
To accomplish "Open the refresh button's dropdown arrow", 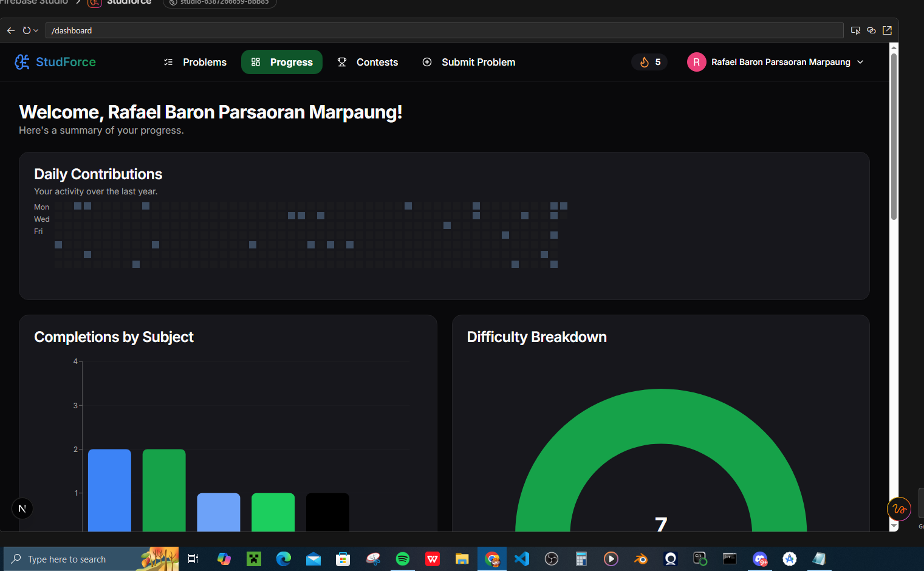I will click(x=36, y=30).
